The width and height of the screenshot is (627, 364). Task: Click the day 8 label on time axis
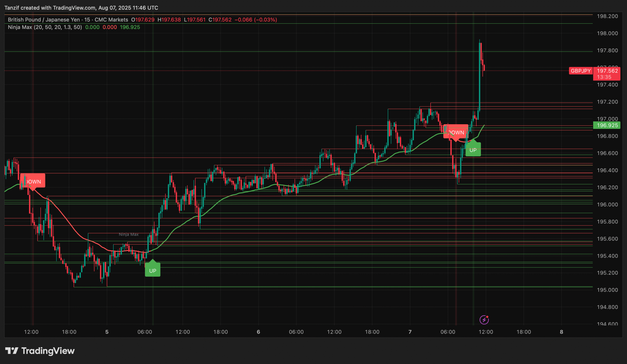(x=561, y=332)
